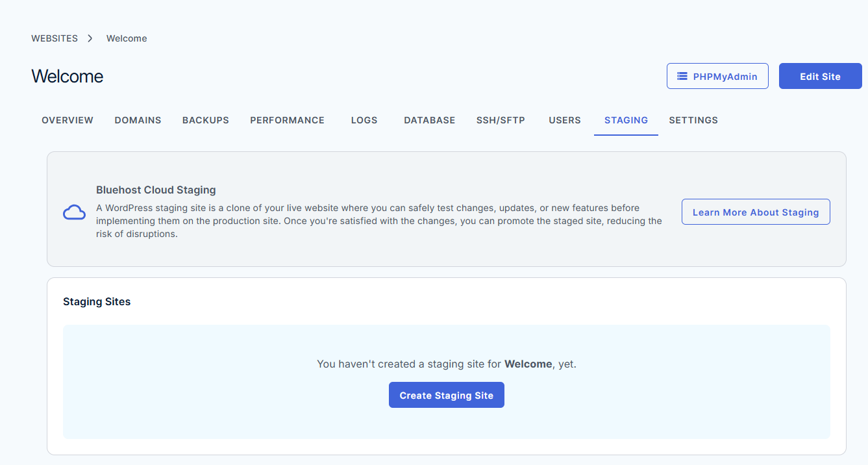Viewport: 868px width, 465px height.
Task: Select the STAGING tab
Action: click(x=626, y=120)
